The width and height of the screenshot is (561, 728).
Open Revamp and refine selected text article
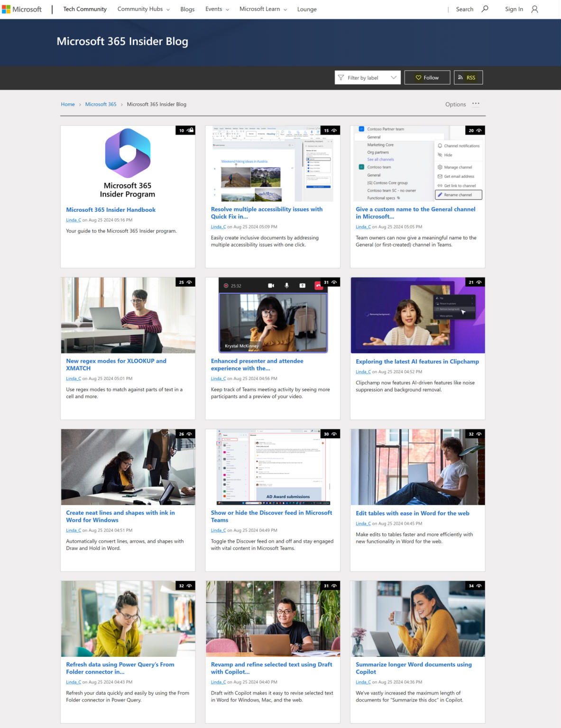[x=271, y=668]
